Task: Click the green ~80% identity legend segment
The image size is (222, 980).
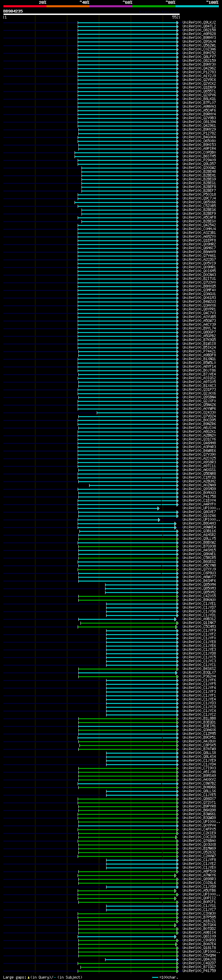Action: pyautogui.click(x=154, y=6)
